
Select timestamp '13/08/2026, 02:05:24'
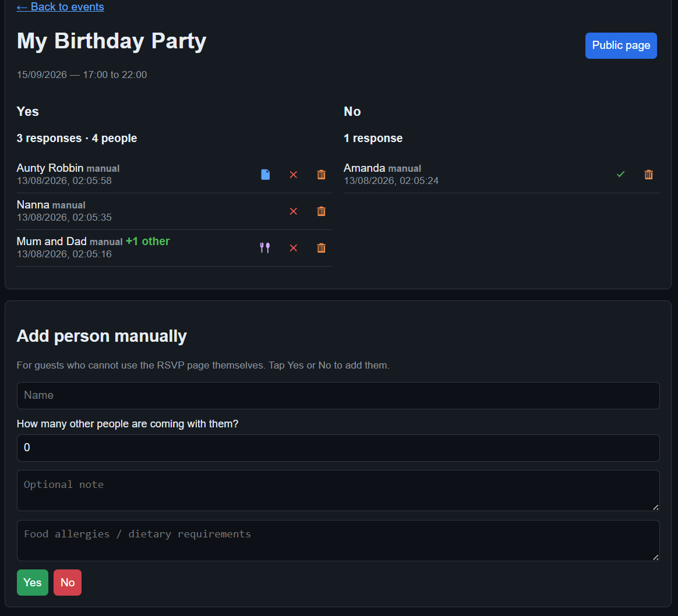(391, 180)
